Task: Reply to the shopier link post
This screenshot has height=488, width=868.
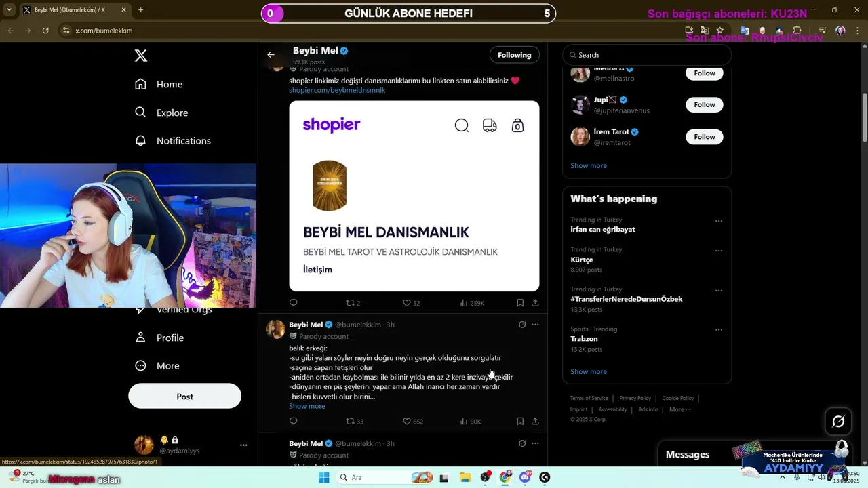Action: point(294,303)
